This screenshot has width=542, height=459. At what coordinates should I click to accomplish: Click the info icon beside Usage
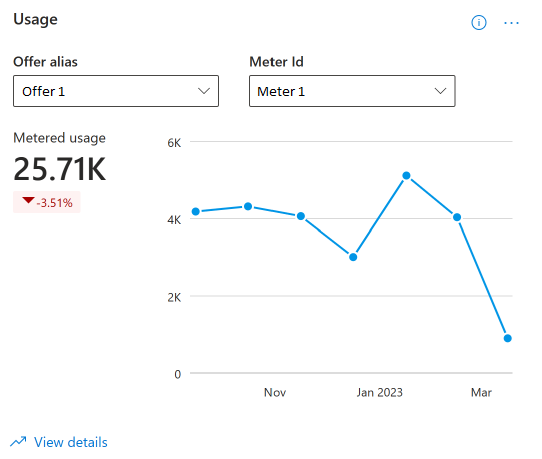pyautogui.click(x=479, y=23)
